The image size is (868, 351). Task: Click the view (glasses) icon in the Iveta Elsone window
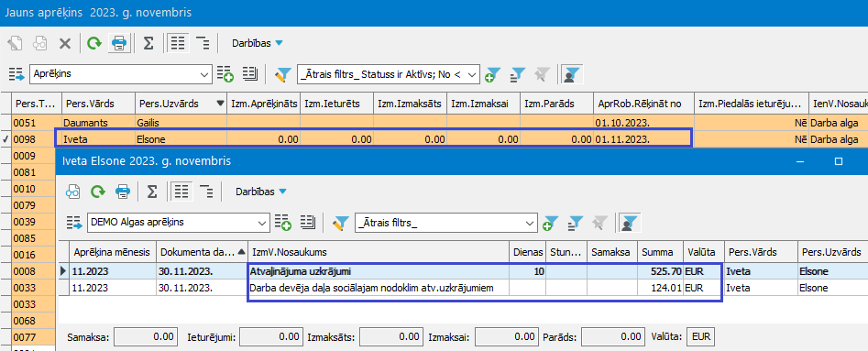tap(73, 192)
